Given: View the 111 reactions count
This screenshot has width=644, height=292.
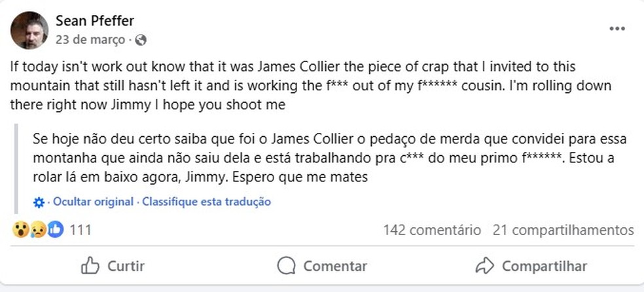Looking at the screenshot, I should pos(80,230).
